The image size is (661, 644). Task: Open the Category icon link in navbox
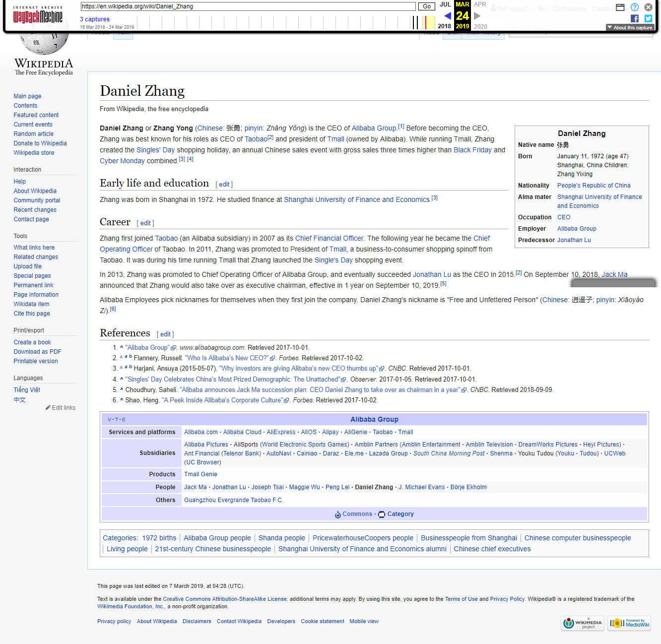(382, 515)
